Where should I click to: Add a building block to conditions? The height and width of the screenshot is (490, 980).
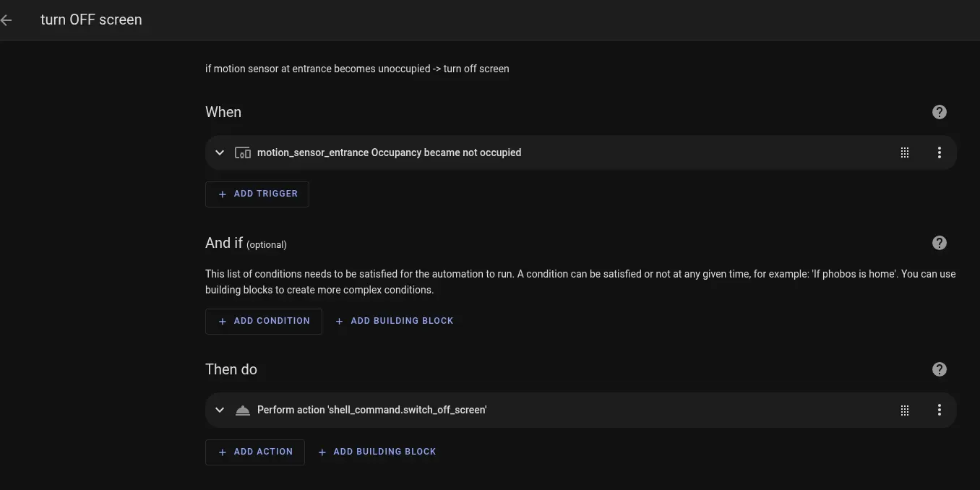pyautogui.click(x=395, y=321)
